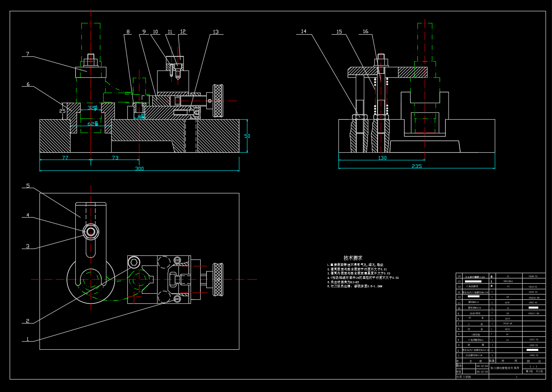
Task: Select the 235 width dimension text
Action: (x=417, y=166)
